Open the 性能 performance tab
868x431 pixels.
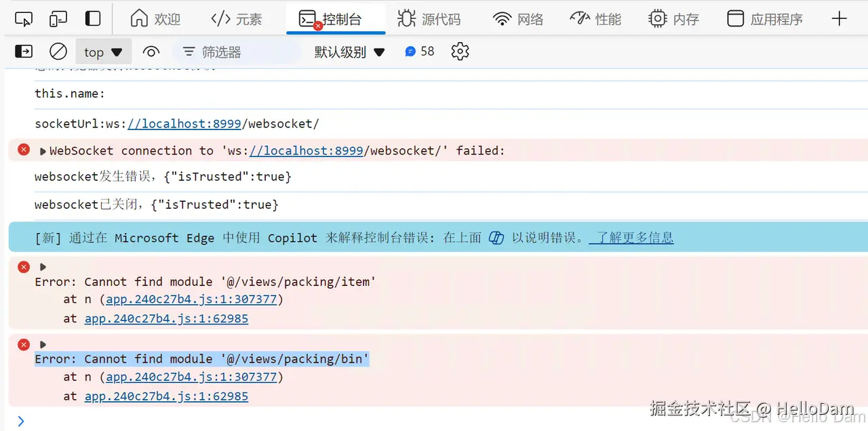595,19
